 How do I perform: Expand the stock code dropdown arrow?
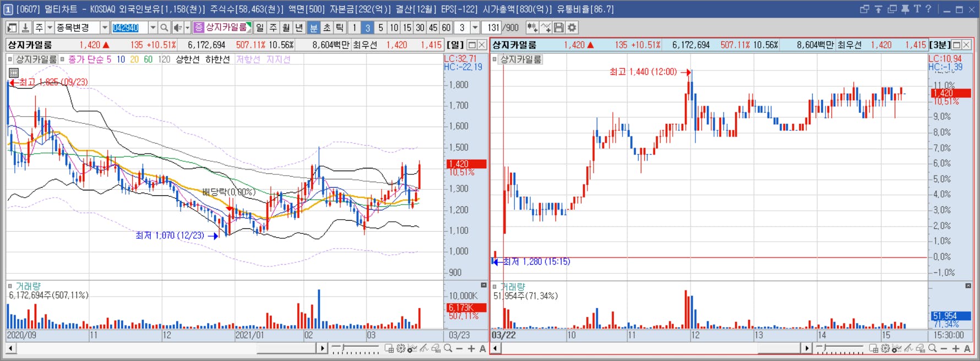click(x=153, y=28)
